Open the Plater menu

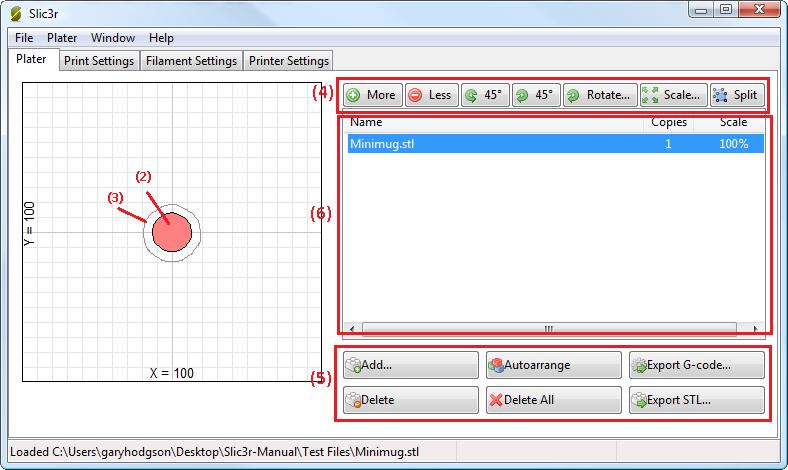[62, 38]
